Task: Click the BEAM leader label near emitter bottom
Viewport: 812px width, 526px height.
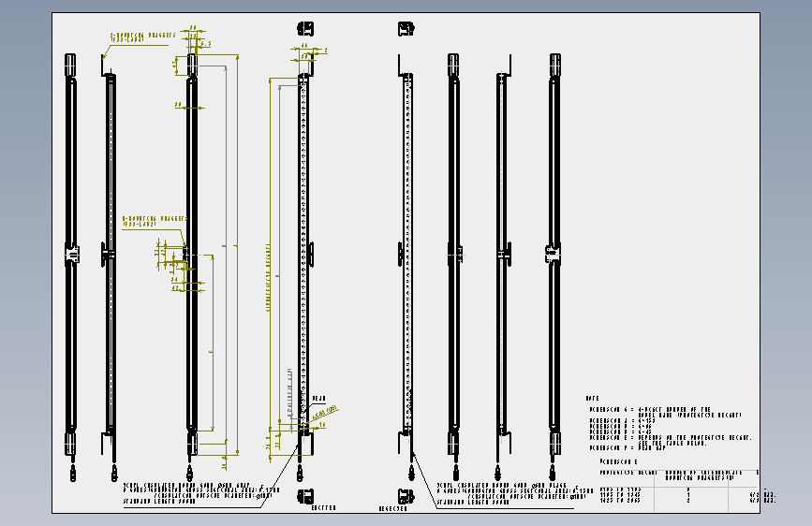Action: coord(318,398)
